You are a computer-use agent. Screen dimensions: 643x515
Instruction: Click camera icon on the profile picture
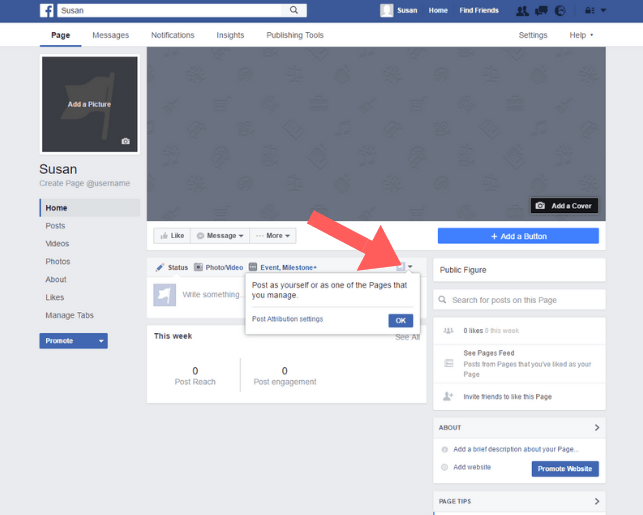(125, 141)
